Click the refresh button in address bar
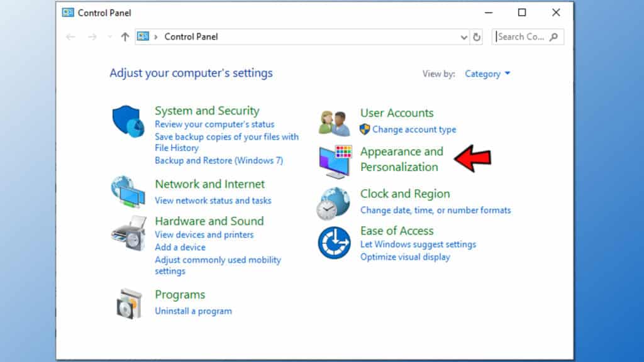This screenshot has height=362, width=644. (477, 37)
